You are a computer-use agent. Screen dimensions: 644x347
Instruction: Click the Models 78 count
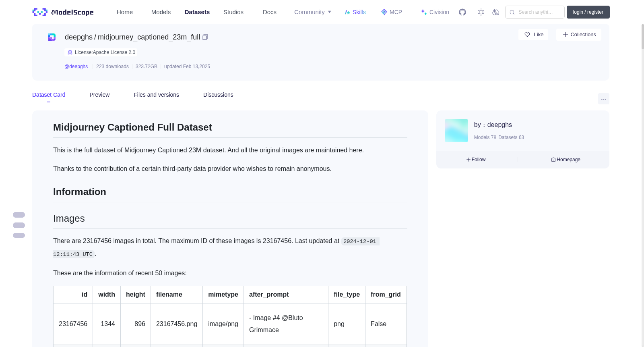click(485, 137)
